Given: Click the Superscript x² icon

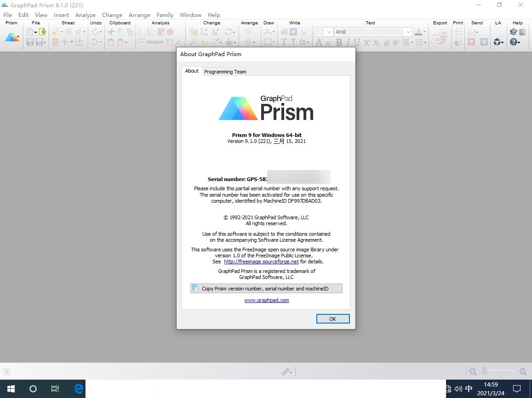Looking at the screenshot, I should pos(367,42).
